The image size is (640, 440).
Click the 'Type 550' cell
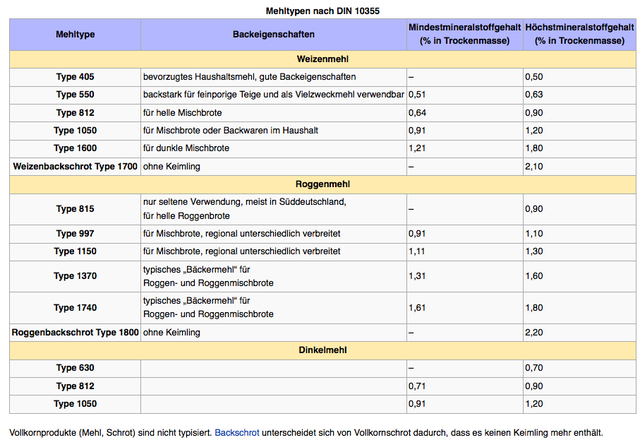click(x=75, y=95)
